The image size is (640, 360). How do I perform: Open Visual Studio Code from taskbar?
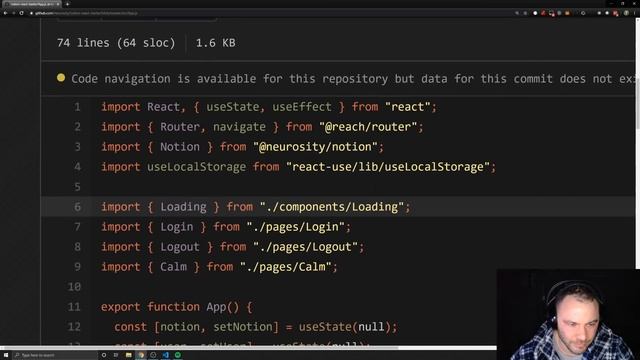(166, 355)
